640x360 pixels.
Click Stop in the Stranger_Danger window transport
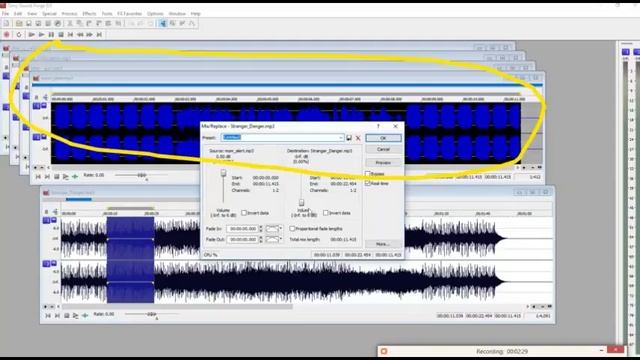coord(67,315)
